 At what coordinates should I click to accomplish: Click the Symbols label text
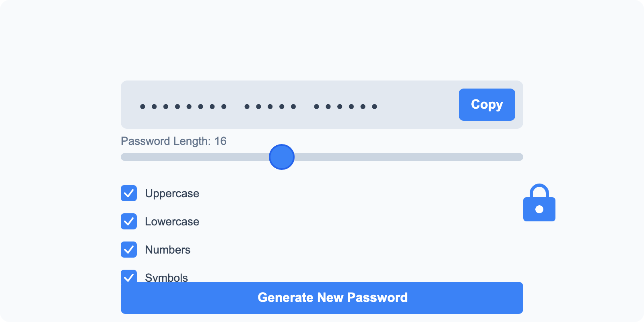pos(166,278)
